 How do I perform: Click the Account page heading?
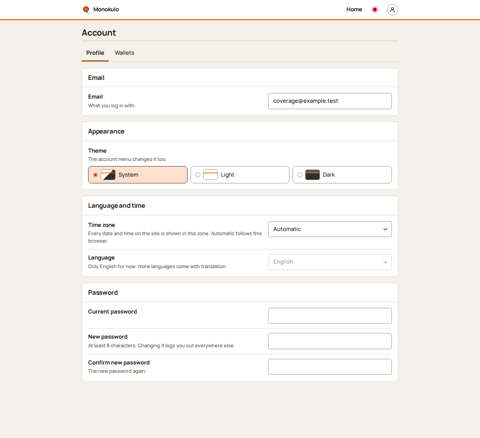[x=99, y=33]
